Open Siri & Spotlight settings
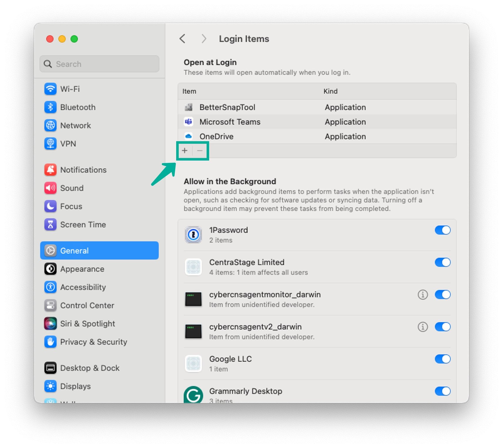The width and height of the screenshot is (503, 448). pos(50,324)
